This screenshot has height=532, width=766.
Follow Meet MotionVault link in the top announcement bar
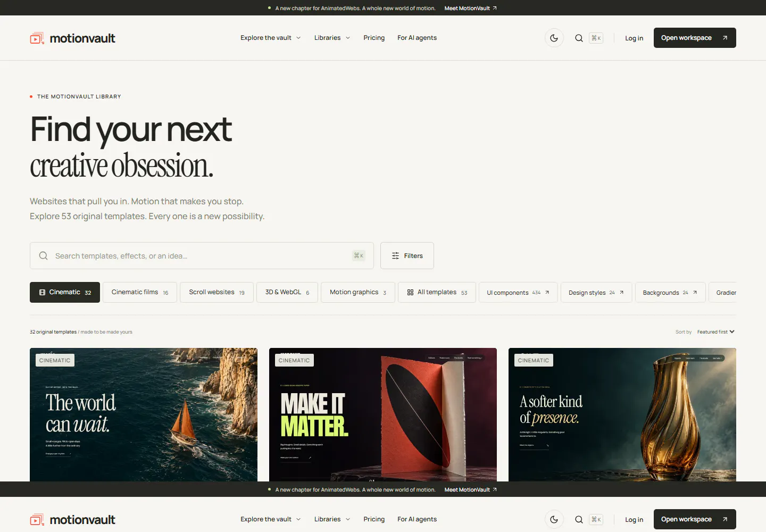[471, 8]
